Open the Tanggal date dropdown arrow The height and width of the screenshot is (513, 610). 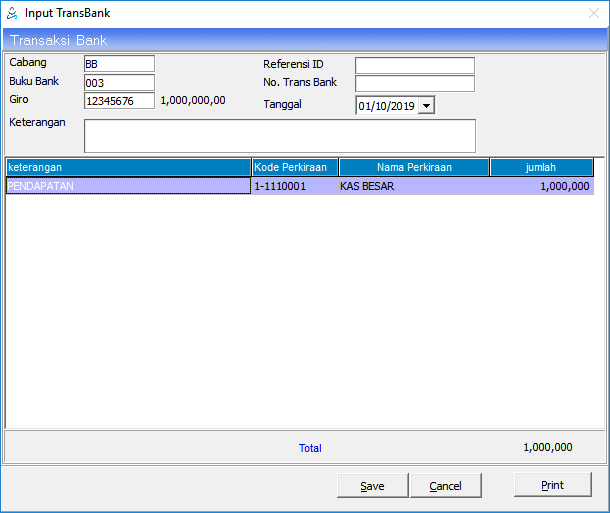[x=427, y=105]
